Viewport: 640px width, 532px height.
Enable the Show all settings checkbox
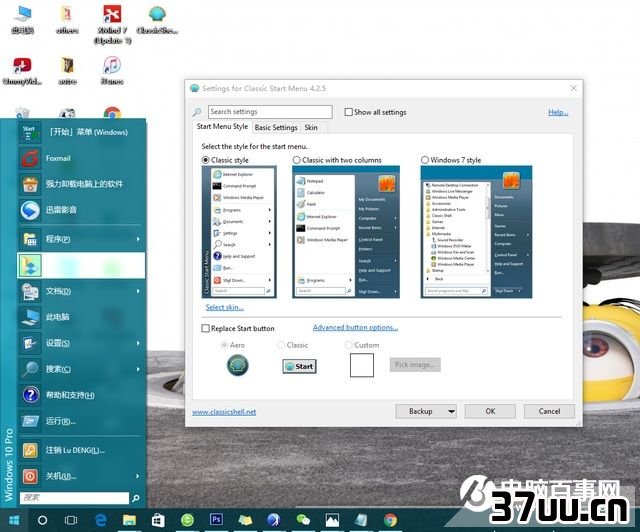point(349,112)
